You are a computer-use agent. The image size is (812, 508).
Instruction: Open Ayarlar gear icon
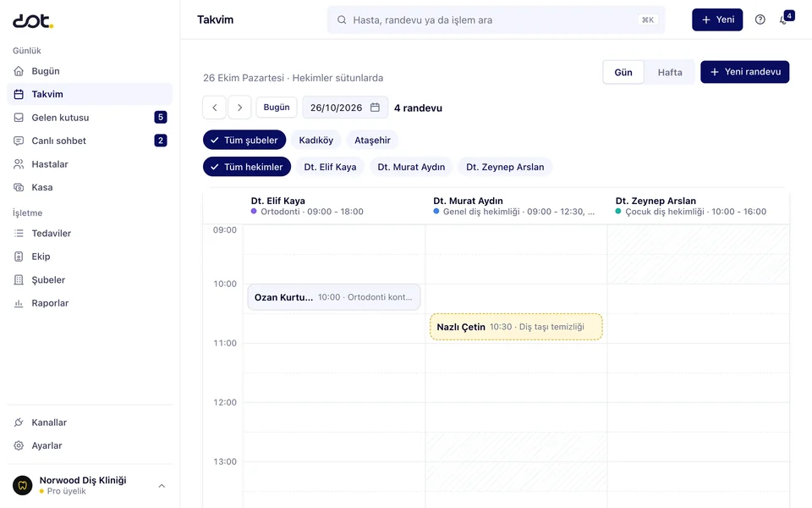[19, 446]
